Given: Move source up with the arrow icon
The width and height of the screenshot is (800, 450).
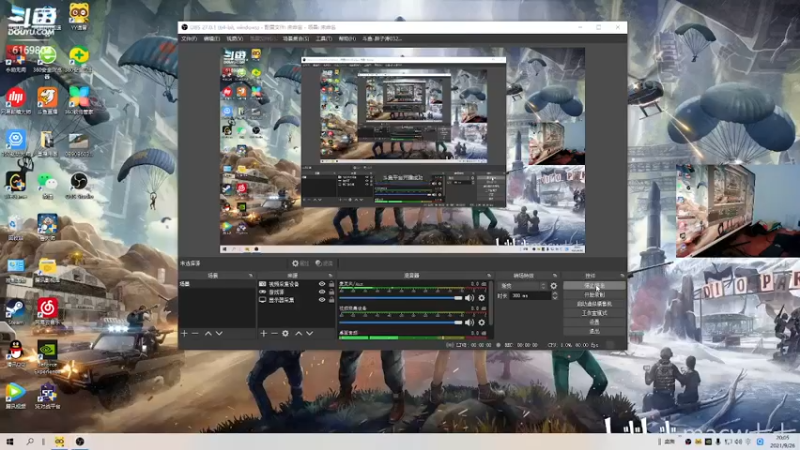Looking at the screenshot, I should tap(299, 333).
